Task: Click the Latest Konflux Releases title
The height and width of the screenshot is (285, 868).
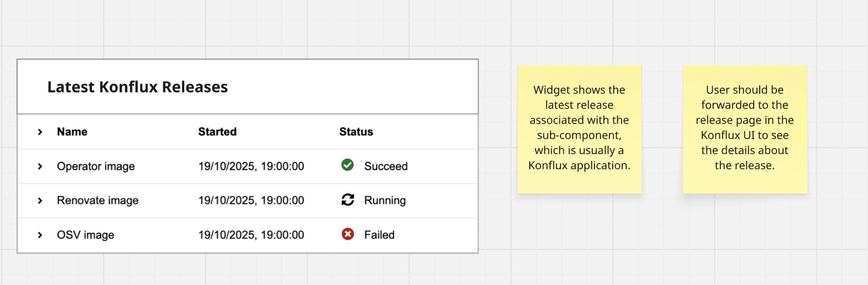Action: (138, 87)
